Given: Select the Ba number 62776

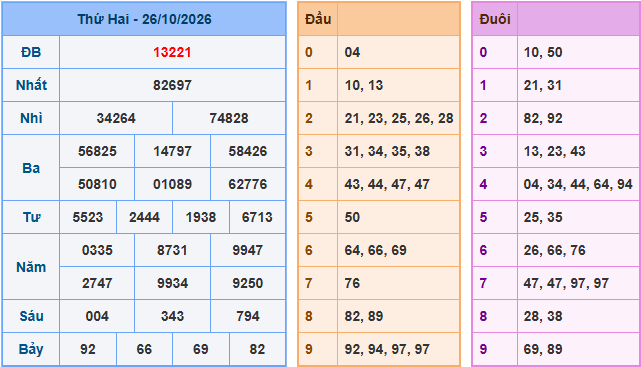Looking at the screenshot, I should coord(248,184).
